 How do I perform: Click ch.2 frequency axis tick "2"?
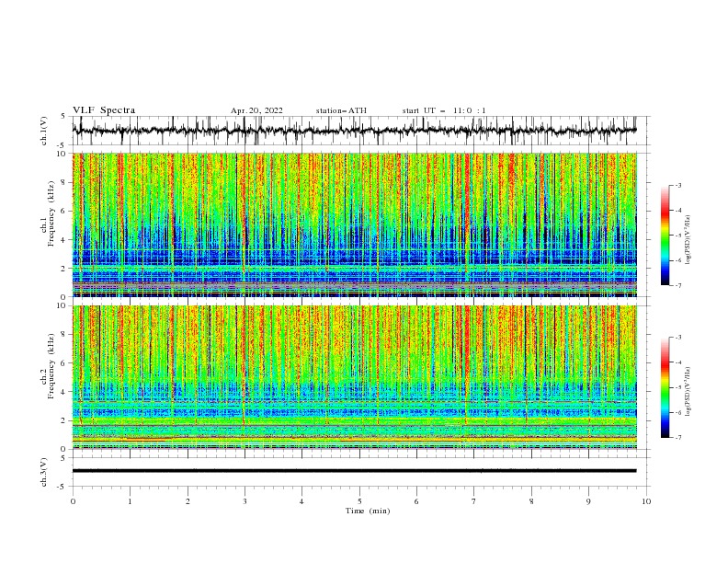click(x=65, y=420)
